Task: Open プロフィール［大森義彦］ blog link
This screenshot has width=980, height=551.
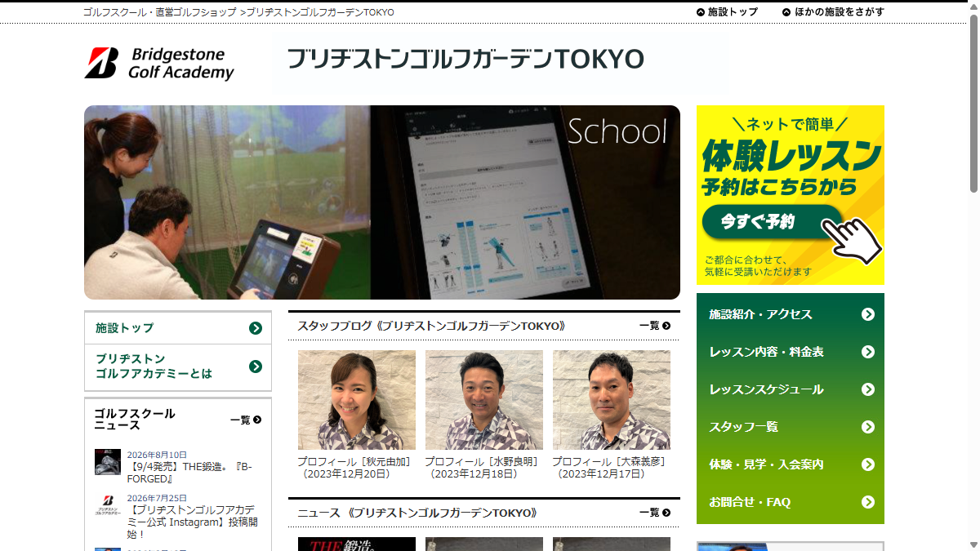Action: click(610, 467)
